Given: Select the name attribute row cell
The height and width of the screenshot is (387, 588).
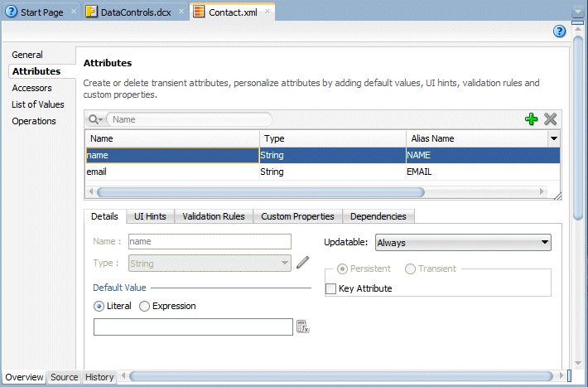Looking at the screenshot, I should tap(172, 156).
